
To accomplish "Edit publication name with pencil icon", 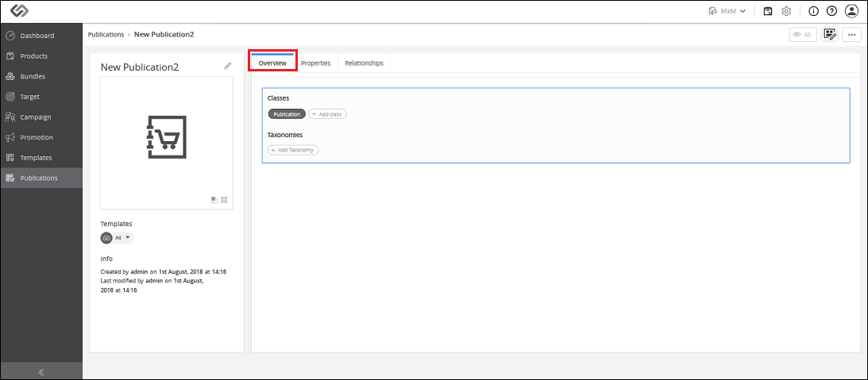I will 227,66.
